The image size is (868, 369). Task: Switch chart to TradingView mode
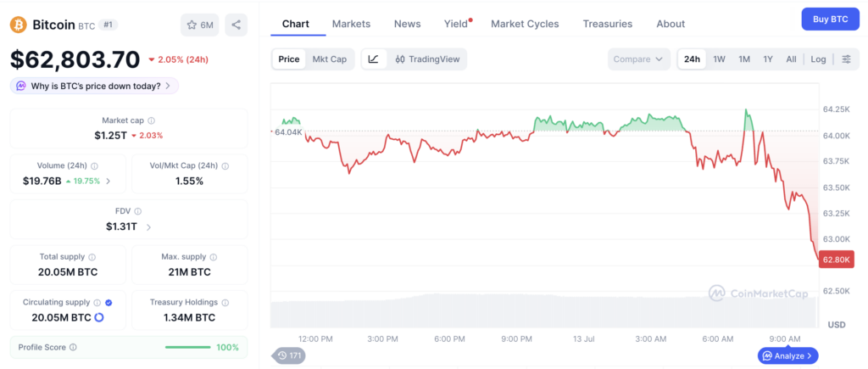pos(427,59)
